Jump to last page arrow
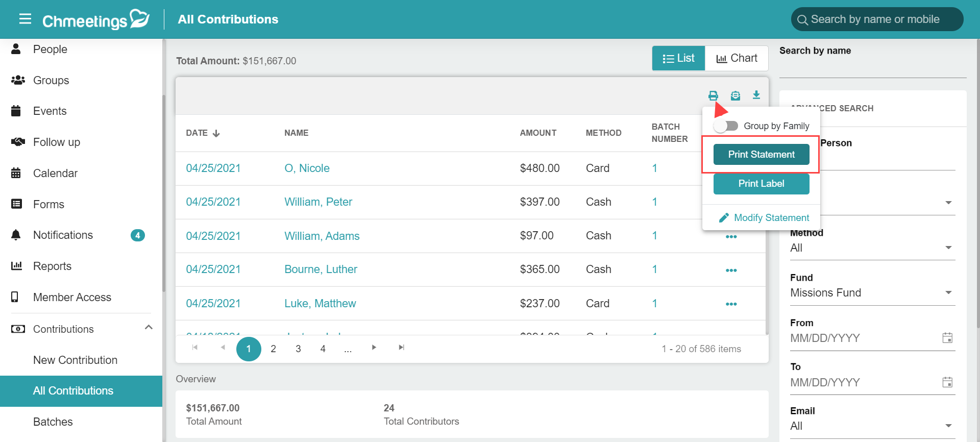The image size is (980, 442). (402, 348)
